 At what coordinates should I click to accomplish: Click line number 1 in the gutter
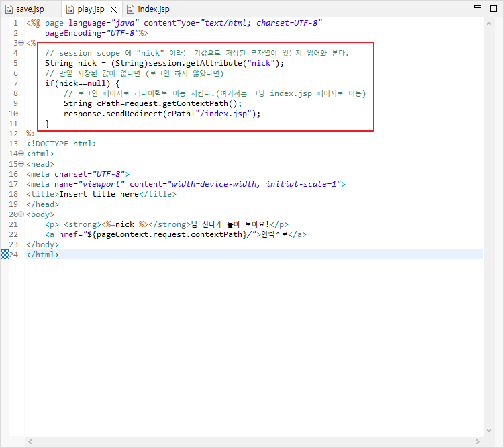15,23
